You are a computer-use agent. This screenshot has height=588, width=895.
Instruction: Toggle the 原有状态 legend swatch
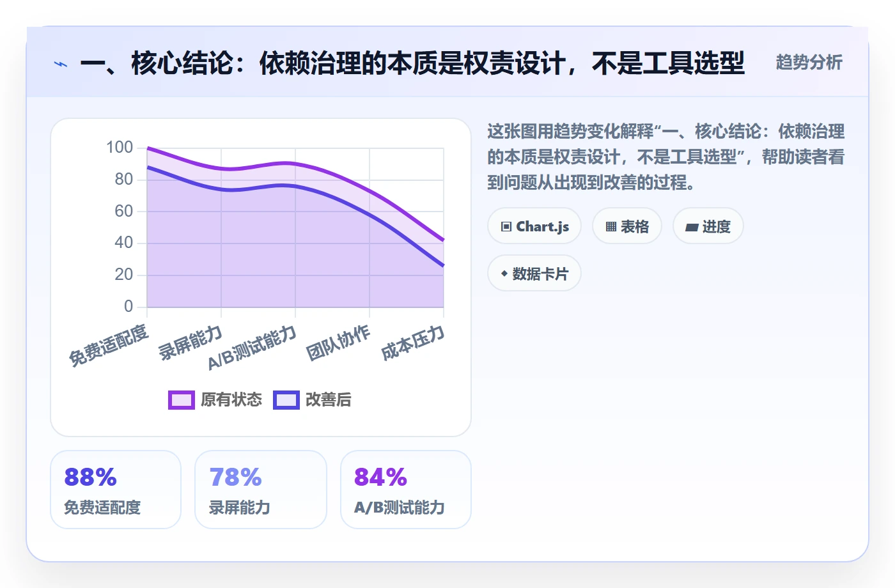click(182, 400)
